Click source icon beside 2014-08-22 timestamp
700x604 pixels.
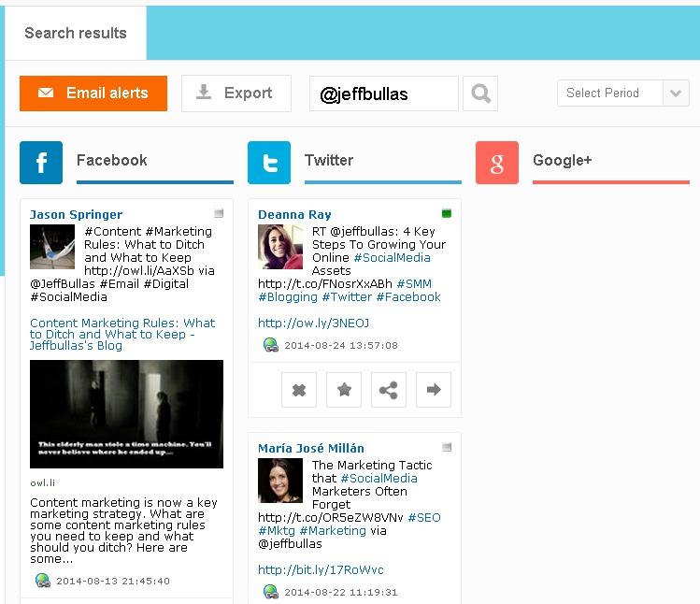[x=271, y=592]
